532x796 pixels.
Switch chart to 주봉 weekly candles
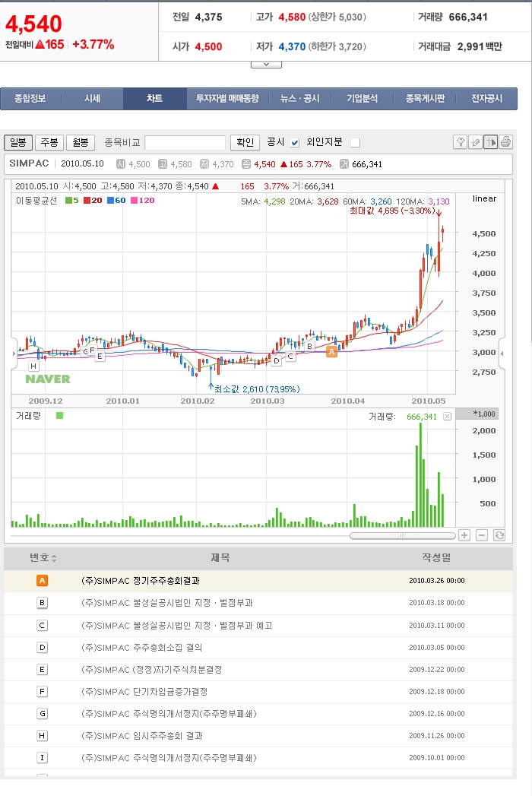[49, 143]
